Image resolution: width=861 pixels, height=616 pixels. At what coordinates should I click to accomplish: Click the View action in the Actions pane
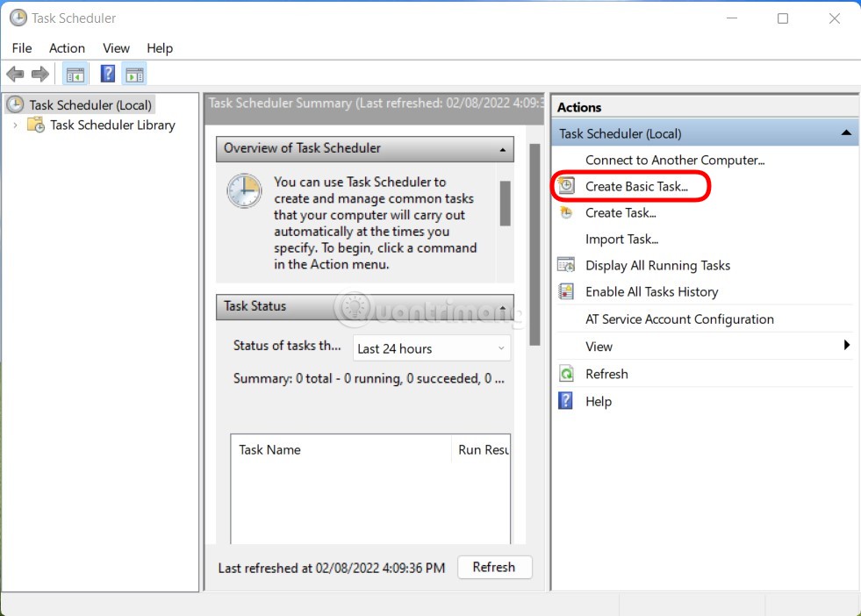click(599, 347)
